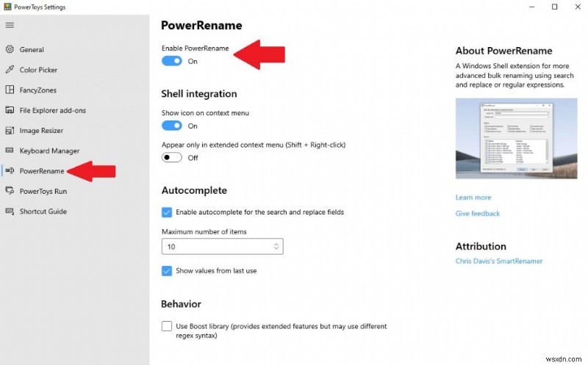This screenshot has height=365, width=588.
Task: Toggle Show icon on context menu
Action: coord(172,126)
